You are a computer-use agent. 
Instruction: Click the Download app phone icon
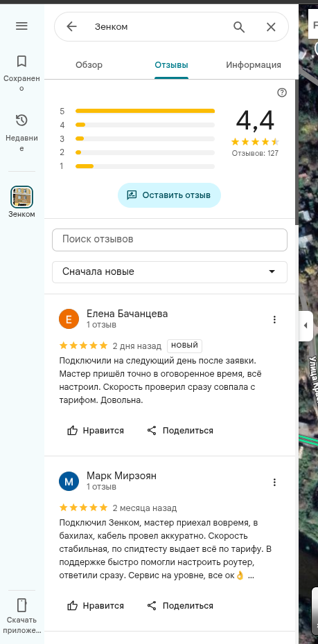tap(21, 605)
